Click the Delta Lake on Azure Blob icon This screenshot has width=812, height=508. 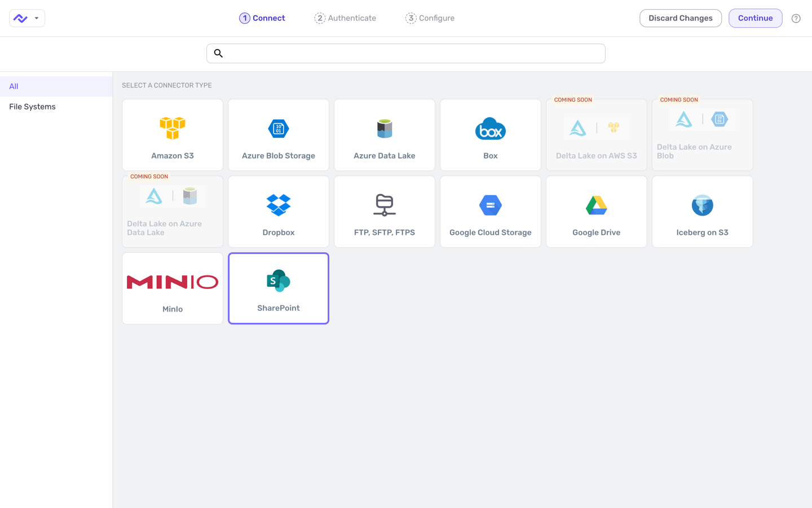[703, 119]
